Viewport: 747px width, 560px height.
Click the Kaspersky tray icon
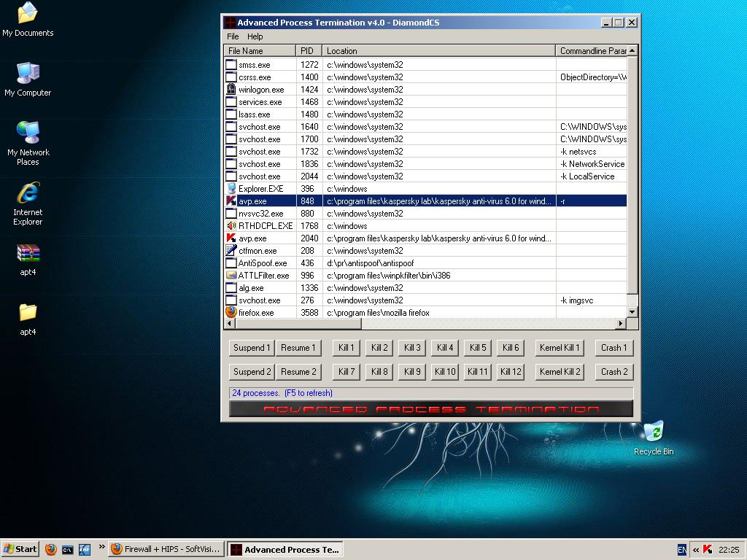click(706, 550)
